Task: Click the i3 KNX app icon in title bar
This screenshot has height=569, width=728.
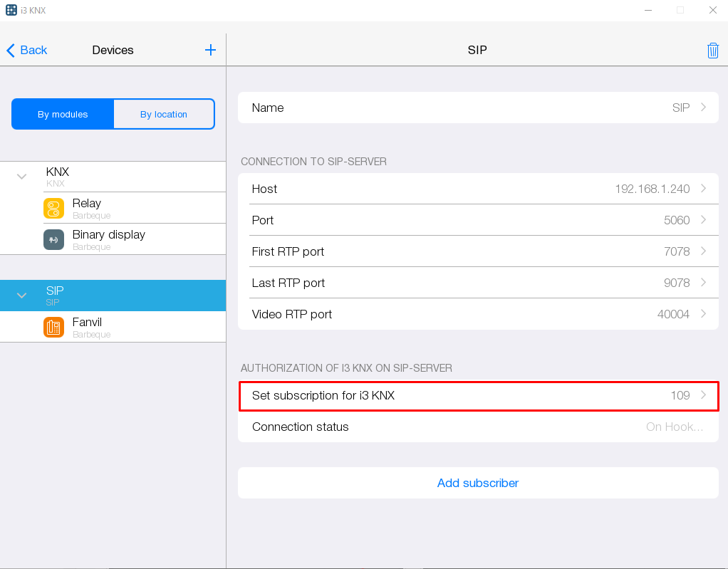Action: [11, 10]
